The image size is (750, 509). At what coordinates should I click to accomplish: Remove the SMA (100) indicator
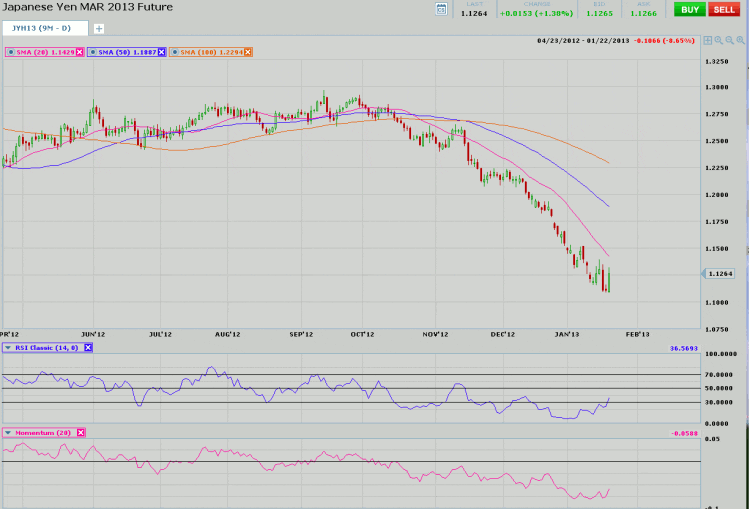248,51
